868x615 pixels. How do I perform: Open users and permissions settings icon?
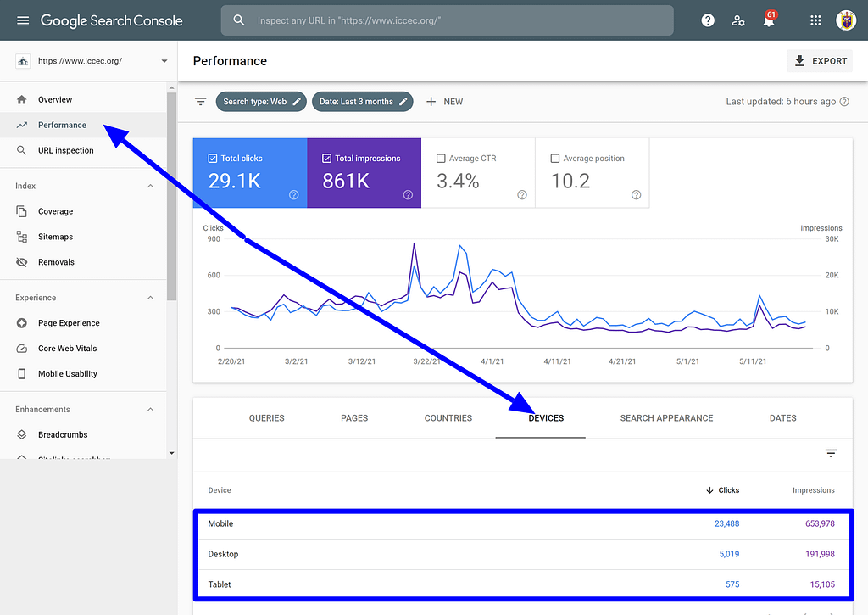coord(738,20)
